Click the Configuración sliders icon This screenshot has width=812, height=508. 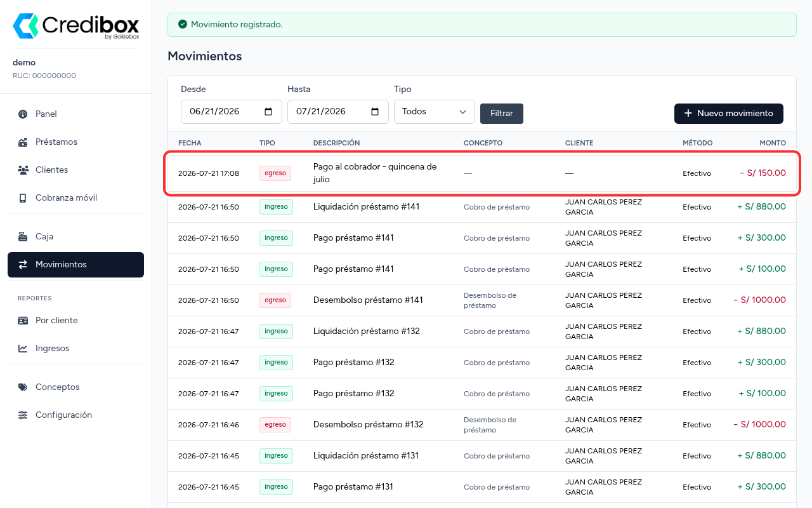[x=23, y=415]
